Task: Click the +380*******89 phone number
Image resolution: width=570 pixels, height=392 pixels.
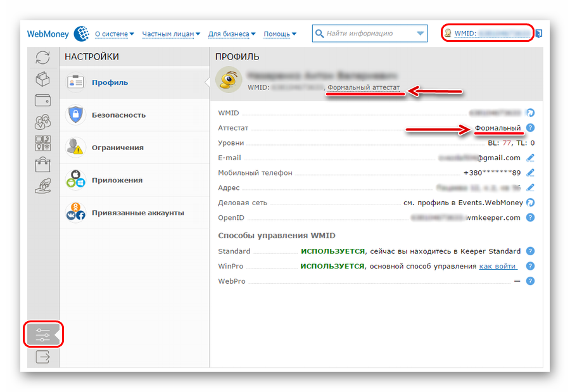Action: click(492, 173)
